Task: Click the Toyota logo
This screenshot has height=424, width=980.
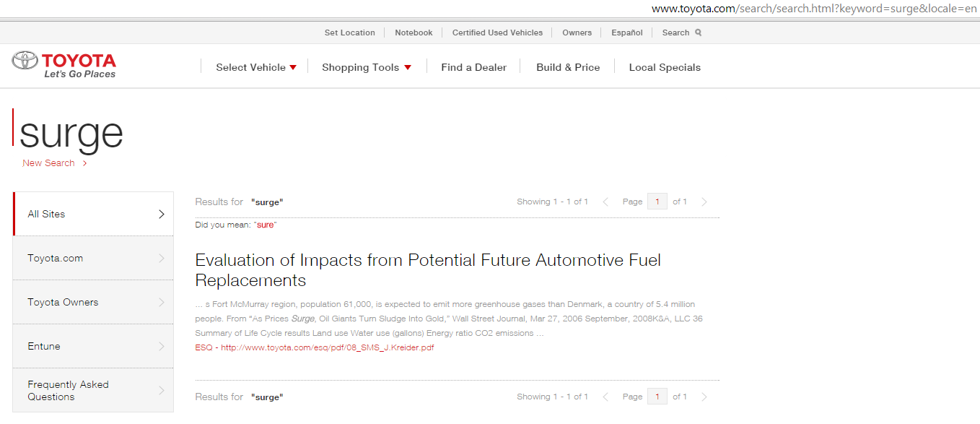Action: 64,65
